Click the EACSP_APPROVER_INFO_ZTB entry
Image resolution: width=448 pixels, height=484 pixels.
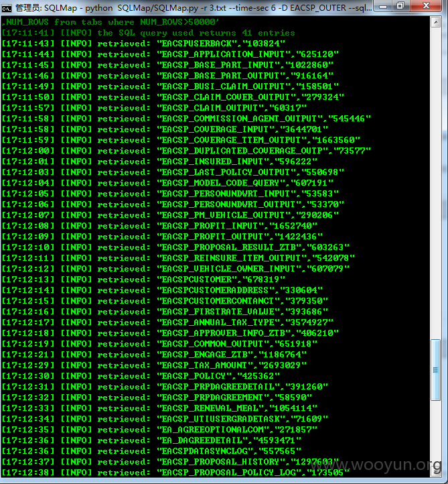point(170,333)
